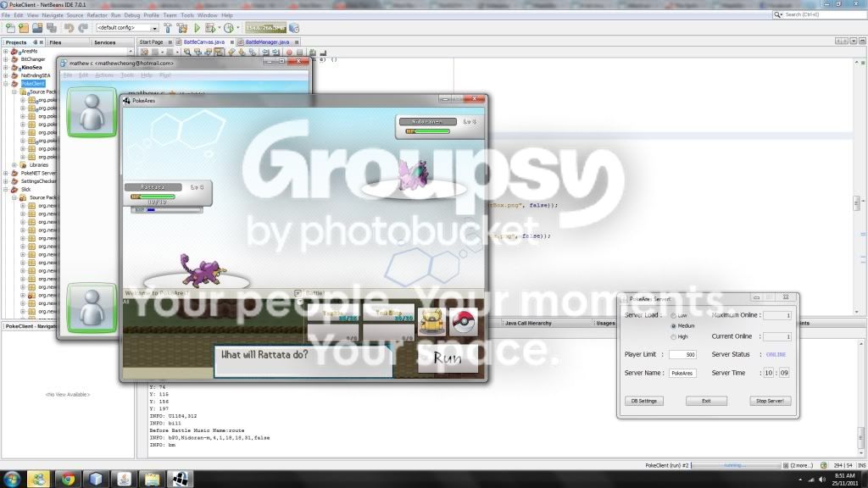Screen dimensions: 868x488
Task: Open the Java Call Hierarchy tab
Action: coord(528,323)
